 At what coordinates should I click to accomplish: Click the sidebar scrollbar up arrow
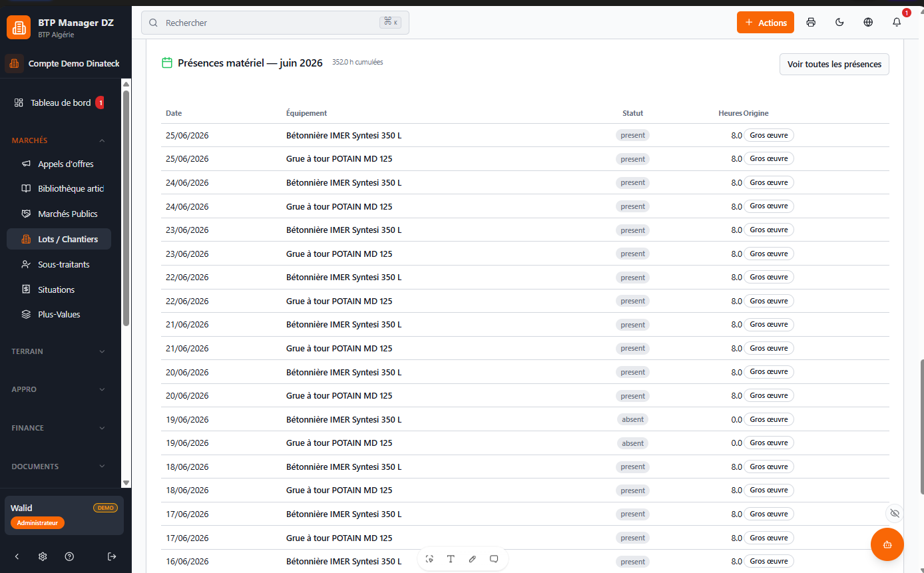[126, 84]
